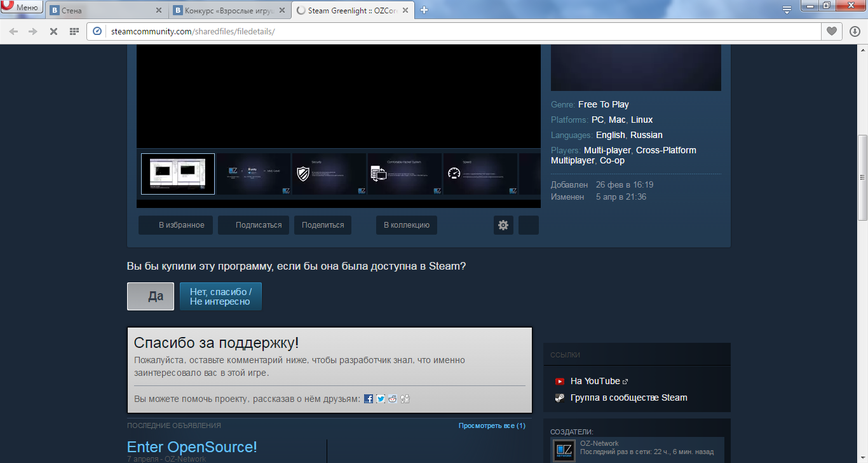Open the Enter OpenSource! announcement
Image resolution: width=868 pixels, height=463 pixels.
192,447
